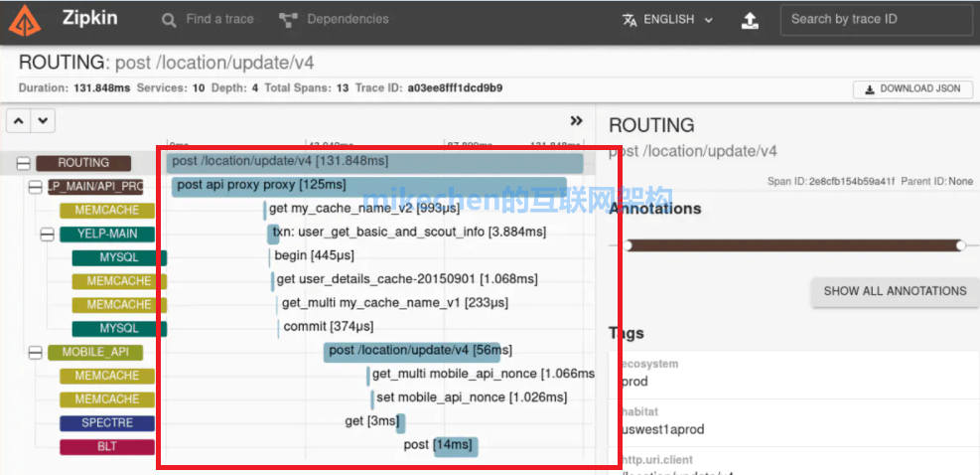Collapse the LP_MAIN/API_PRO tree node
The image size is (980, 475).
point(36,187)
